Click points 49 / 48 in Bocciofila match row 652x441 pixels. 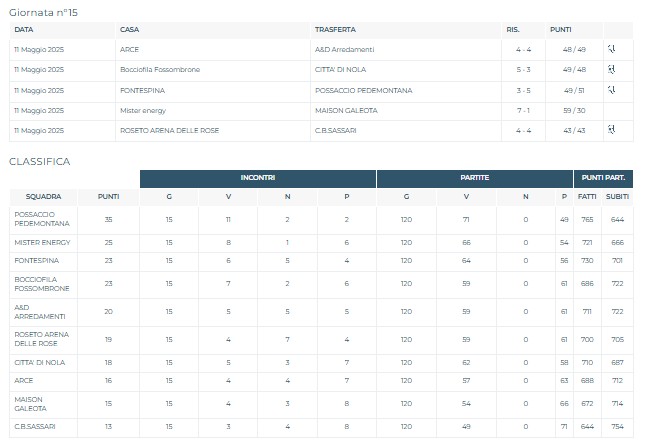click(574, 69)
